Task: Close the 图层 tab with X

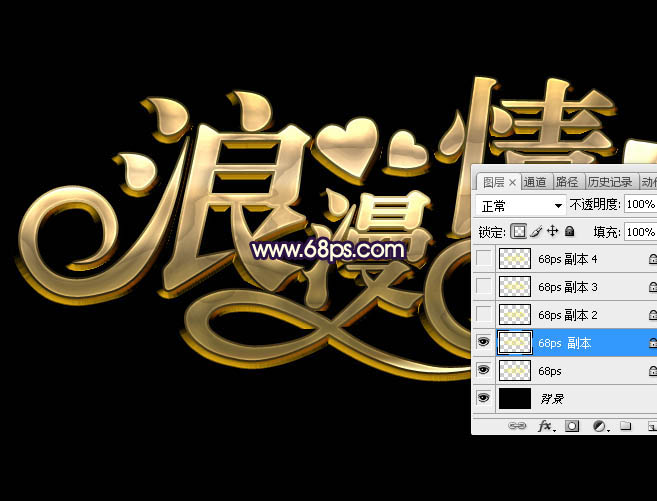Action: pyautogui.click(x=512, y=183)
